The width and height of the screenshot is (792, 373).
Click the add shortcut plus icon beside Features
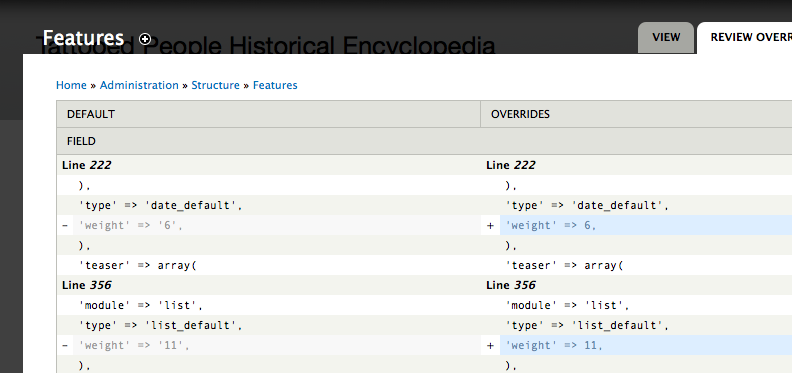pyautogui.click(x=145, y=39)
